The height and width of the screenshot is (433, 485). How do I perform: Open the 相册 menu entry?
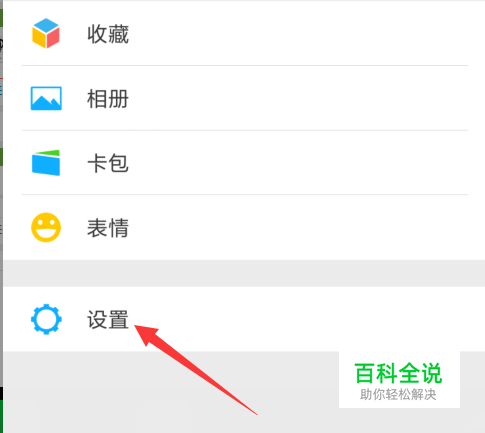coord(108,99)
